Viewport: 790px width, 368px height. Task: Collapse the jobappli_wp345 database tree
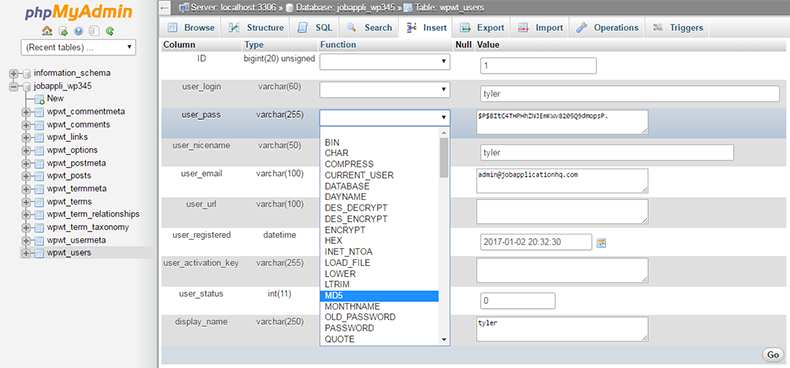coord(14,86)
